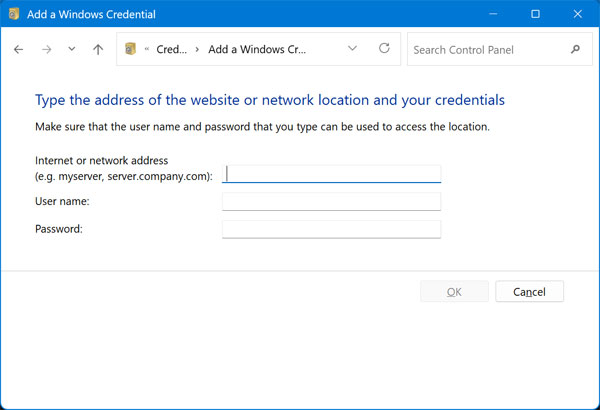Viewport: 600px width, 410px height.
Task: Click the Cancel button
Action: [529, 292]
